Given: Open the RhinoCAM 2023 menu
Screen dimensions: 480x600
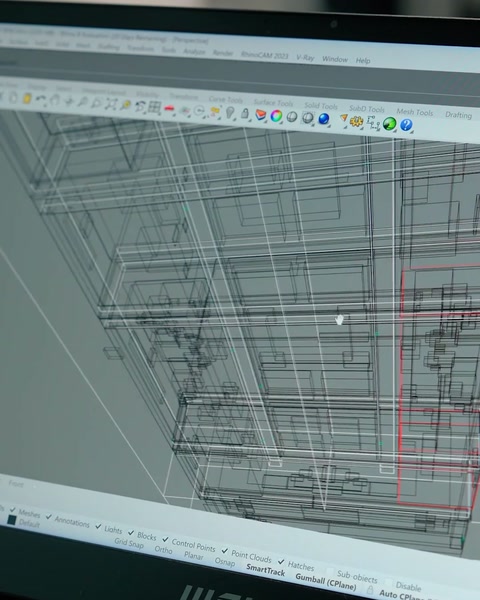Looking at the screenshot, I should click(264, 55).
